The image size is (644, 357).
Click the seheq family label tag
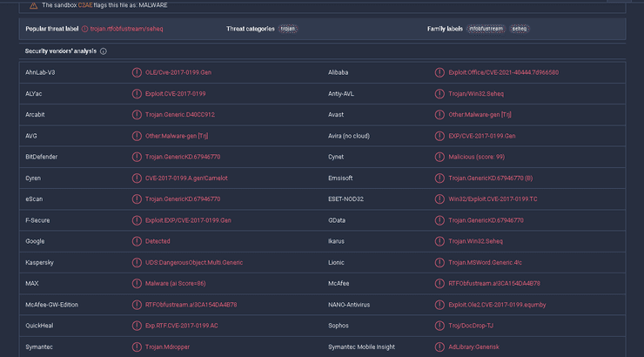pos(520,29)
